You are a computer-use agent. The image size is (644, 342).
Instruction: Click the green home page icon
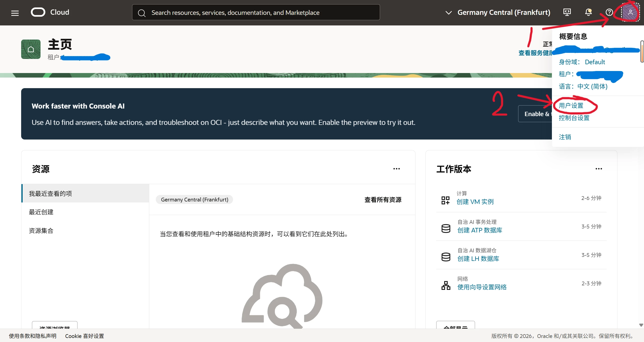tap(31, 49)
